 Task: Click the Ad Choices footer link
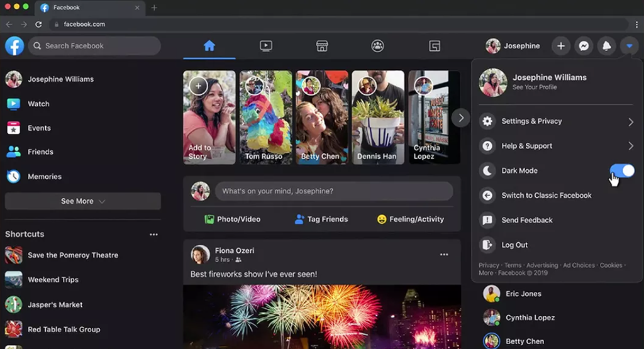(x=579, y=265)
